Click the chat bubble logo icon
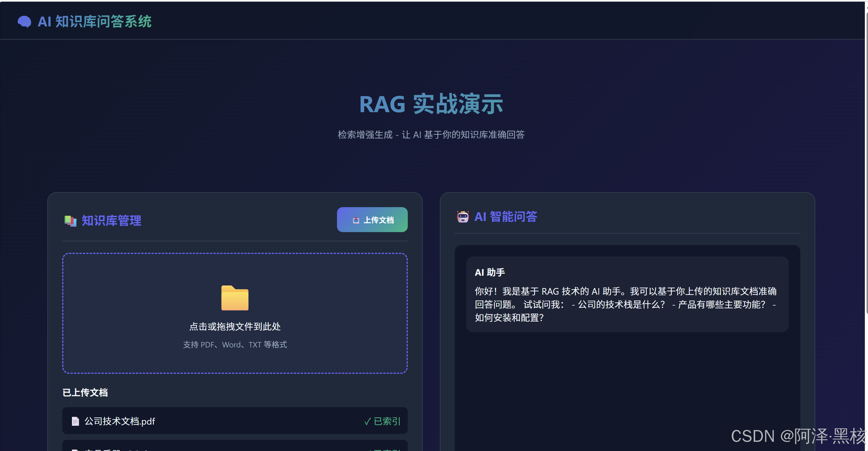868x451 pixels. pyautogui.click(x=24, y=22)
